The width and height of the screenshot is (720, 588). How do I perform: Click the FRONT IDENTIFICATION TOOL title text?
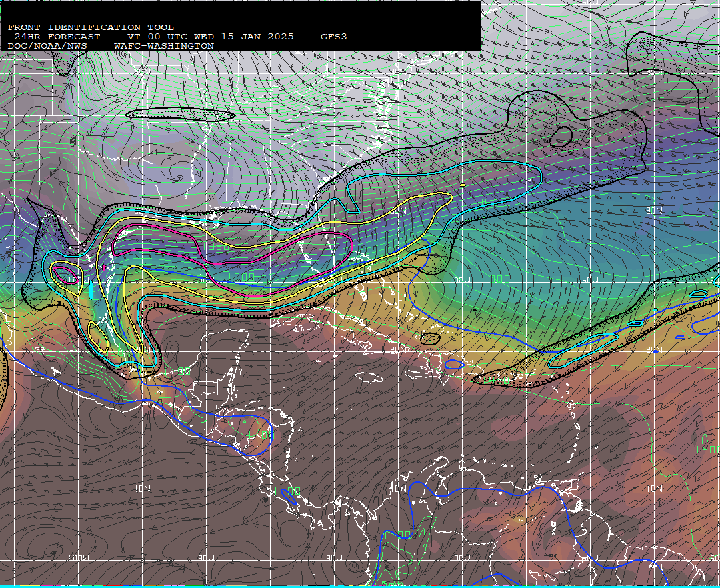(x=91, y=27)
